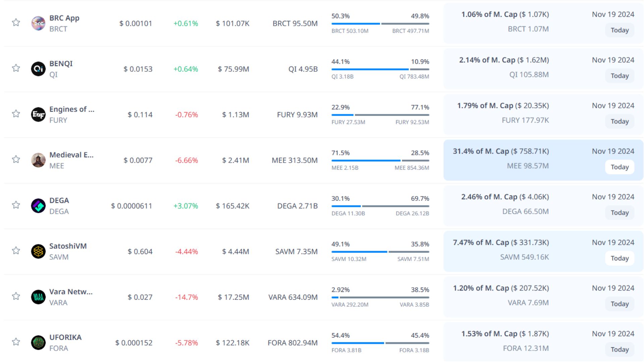Toggle the favorite star for BENQI
This screenshot has height=362, width=644.
tap(16, 68)
